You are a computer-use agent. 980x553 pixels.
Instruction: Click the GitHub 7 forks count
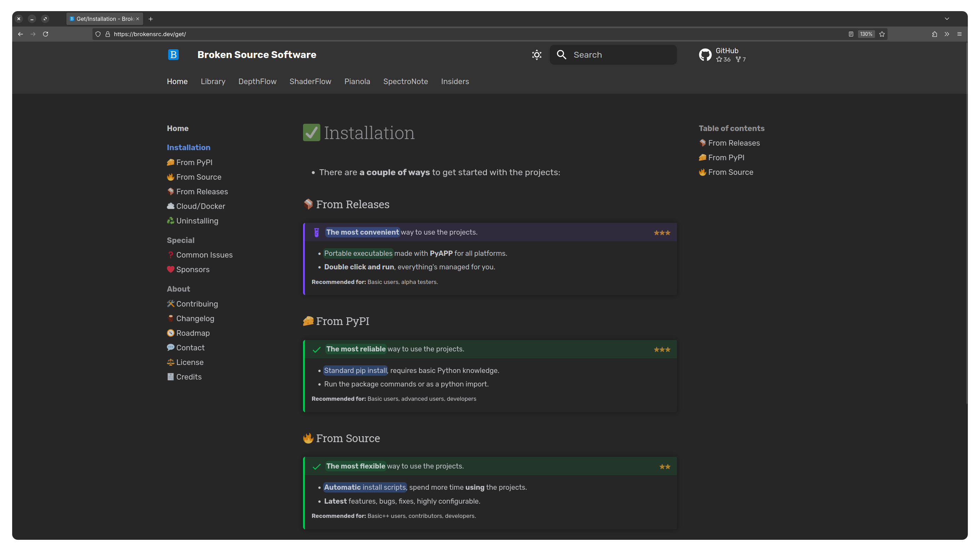click(x=741, y=59)
